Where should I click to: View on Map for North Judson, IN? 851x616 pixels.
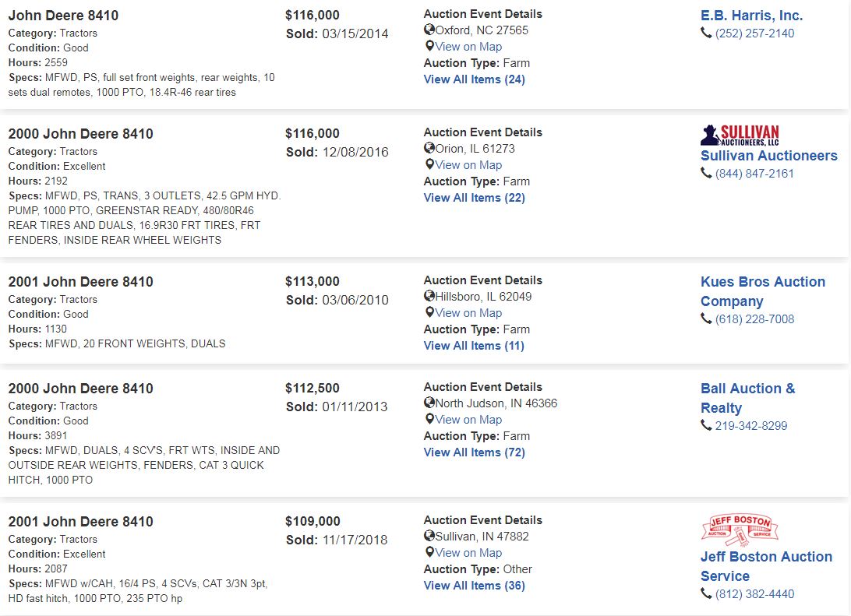coord(468,419)
